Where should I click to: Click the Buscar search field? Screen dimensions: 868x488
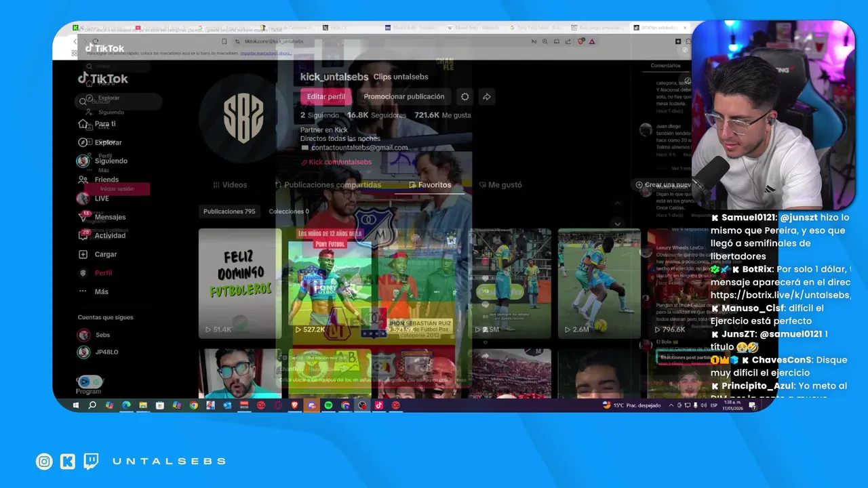point(119,102)
